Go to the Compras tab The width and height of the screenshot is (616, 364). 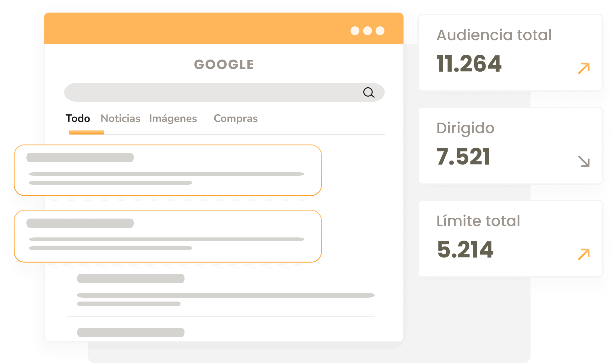236,118
